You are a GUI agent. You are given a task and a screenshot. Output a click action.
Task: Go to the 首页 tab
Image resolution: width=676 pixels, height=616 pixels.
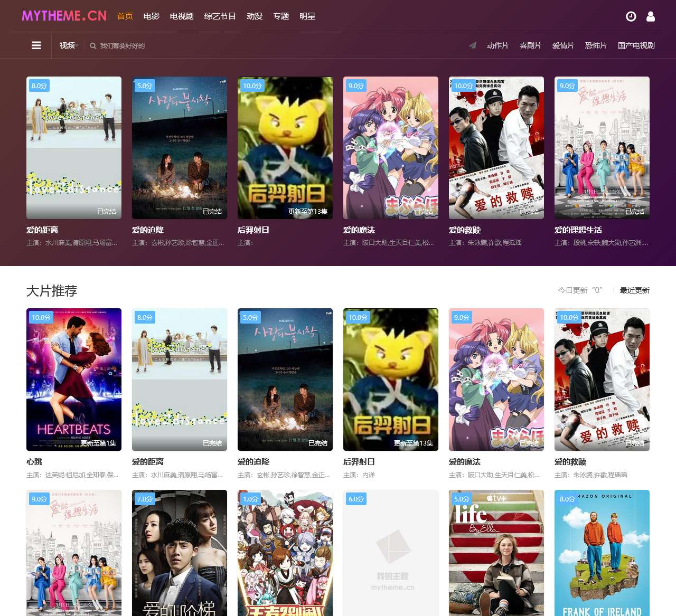click(x=125, y=16)
